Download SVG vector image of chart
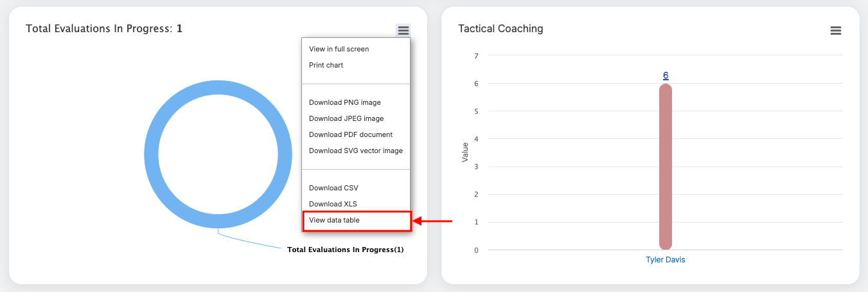This screenshot has height=292, width=868. coord(355,151)
